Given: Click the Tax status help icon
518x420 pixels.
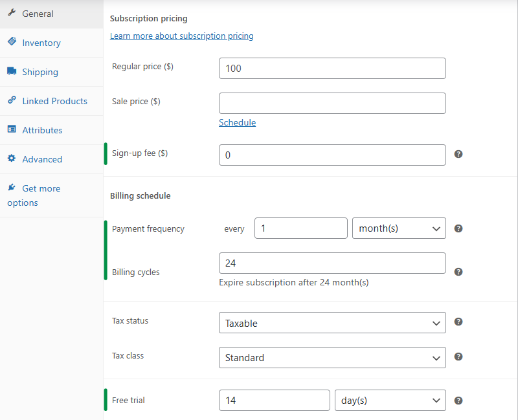Looking at the screenshot, I should (458, 322).
